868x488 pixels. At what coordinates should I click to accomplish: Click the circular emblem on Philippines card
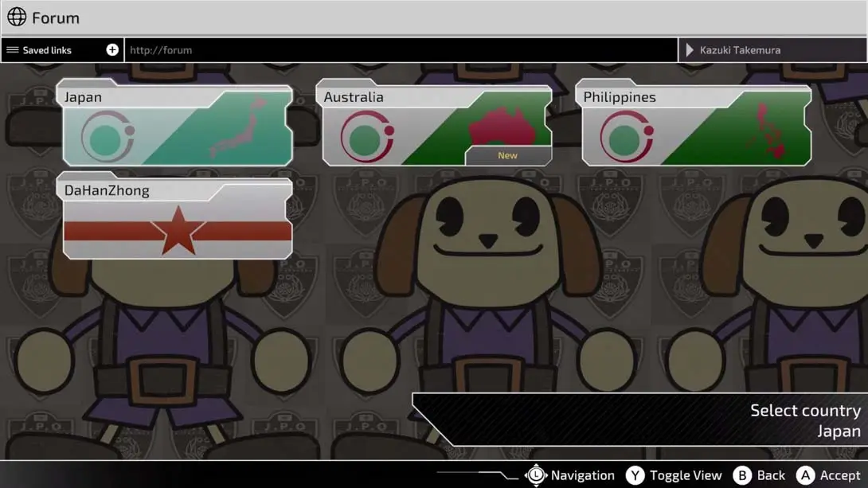(626, 137)
